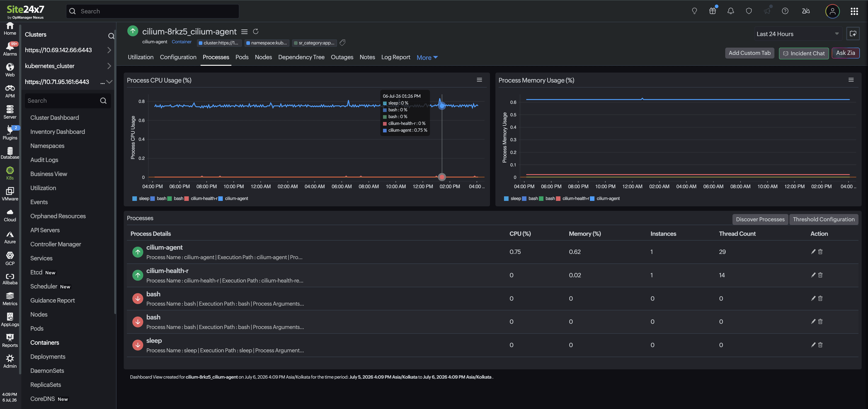
Task: Open the Azure section icon
Action: click(x=10, y=238)
